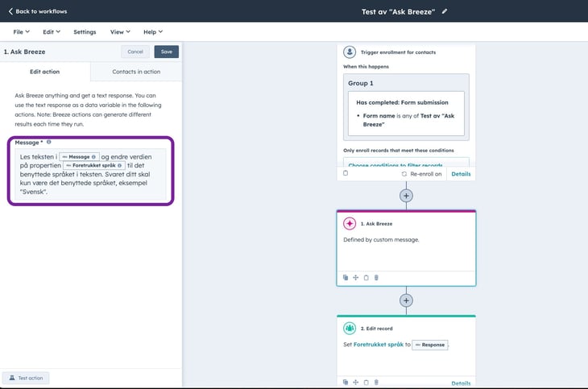This screenshot has height=389, width=588.
Task: Run Test action at the panel bottom
Action: (x=26, y=378)
